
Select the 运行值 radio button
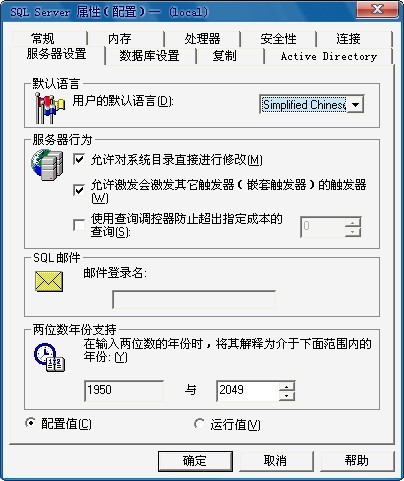click(199, 424)
